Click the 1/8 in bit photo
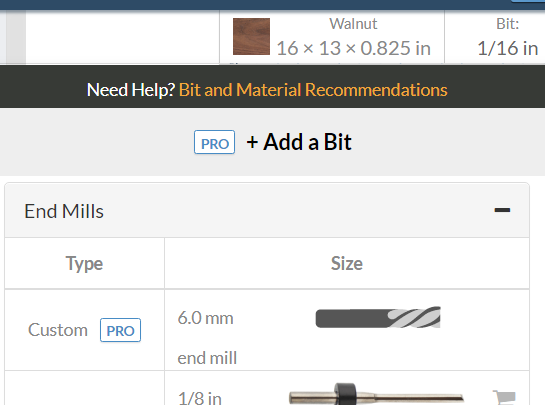The image size is (545, 405). coord(376,395)
